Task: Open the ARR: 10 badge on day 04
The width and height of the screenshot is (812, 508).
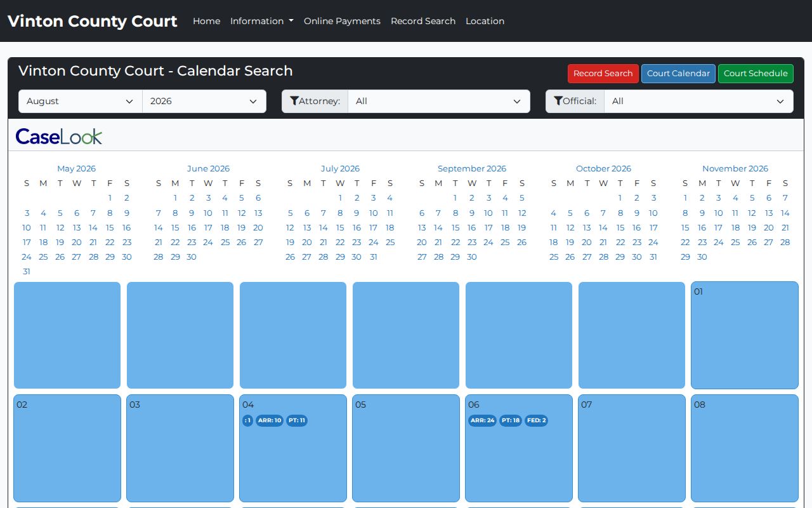Action: [x=270, y=420]
